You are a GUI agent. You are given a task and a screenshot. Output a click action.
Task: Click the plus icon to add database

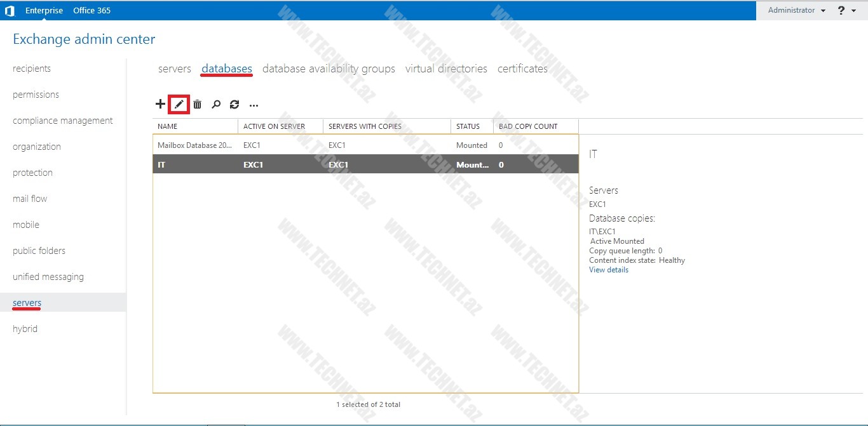tap(160, 104)
